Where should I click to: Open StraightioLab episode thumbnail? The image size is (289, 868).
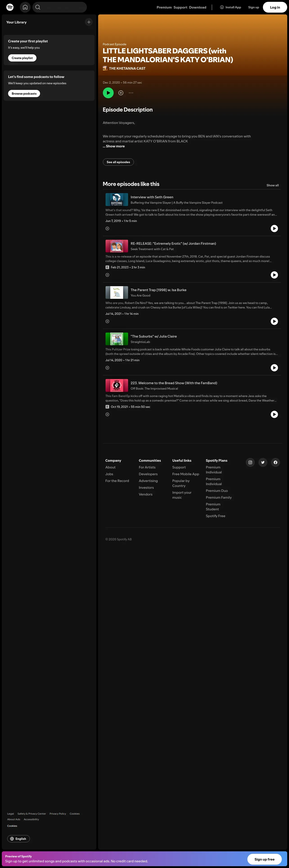click(x=117, y=339)
